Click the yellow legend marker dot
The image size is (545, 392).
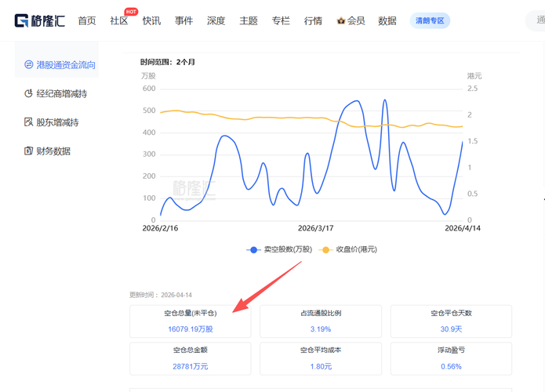coord(325,250)
